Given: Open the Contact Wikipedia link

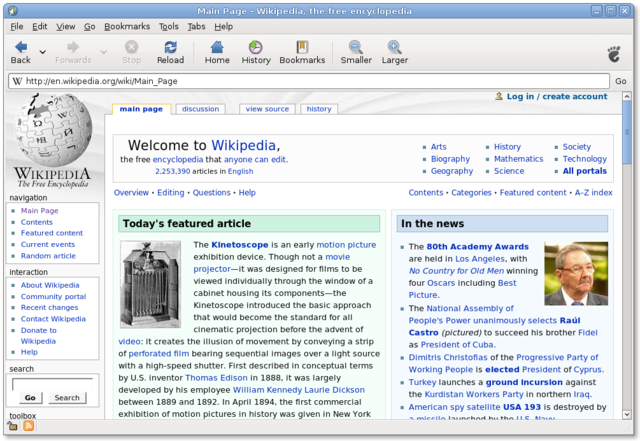Looking at the screenshot, I should click(53, 319).
